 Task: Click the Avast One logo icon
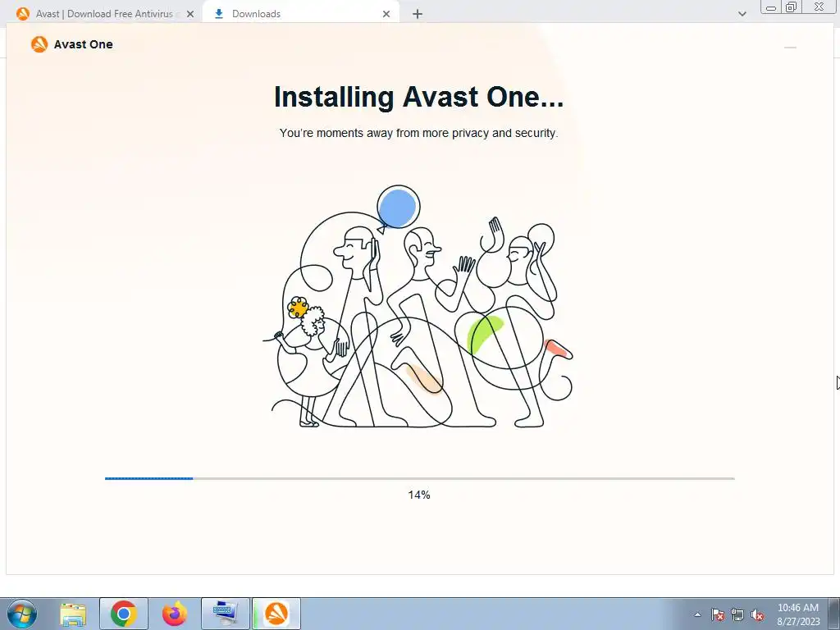(39, 44)
